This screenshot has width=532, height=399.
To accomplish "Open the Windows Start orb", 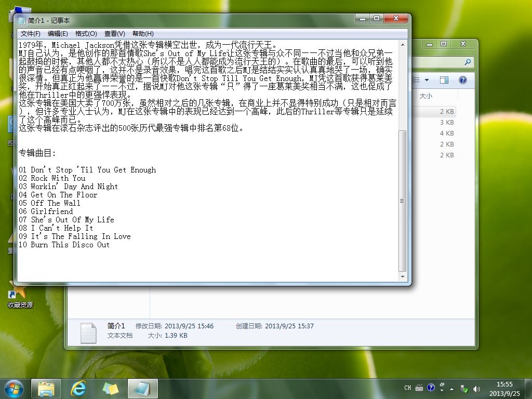I will point(14,389).
